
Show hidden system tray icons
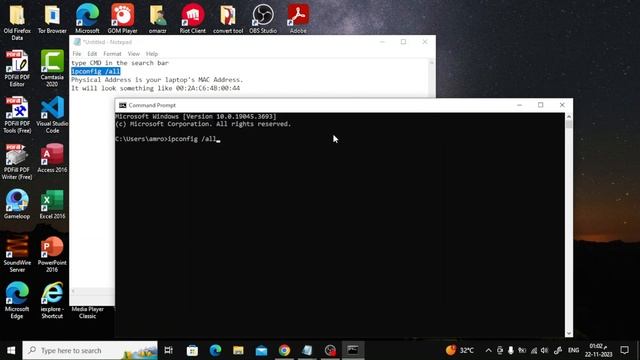[488, 350]
